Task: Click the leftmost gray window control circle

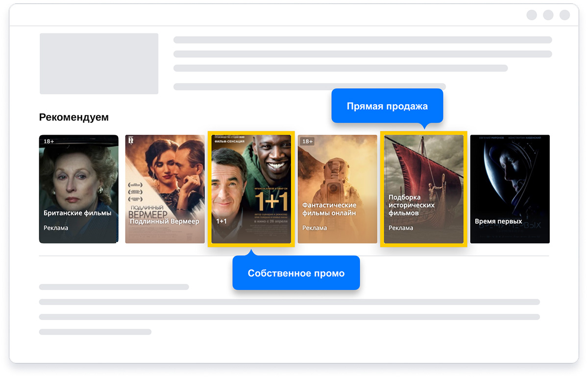Action: pyautogui.click(x=532, y=15)
